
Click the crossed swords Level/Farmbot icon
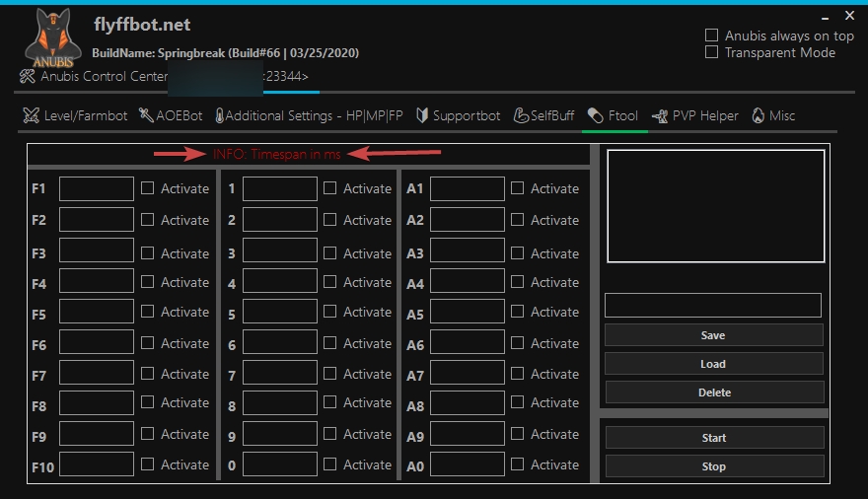[32, 116]
